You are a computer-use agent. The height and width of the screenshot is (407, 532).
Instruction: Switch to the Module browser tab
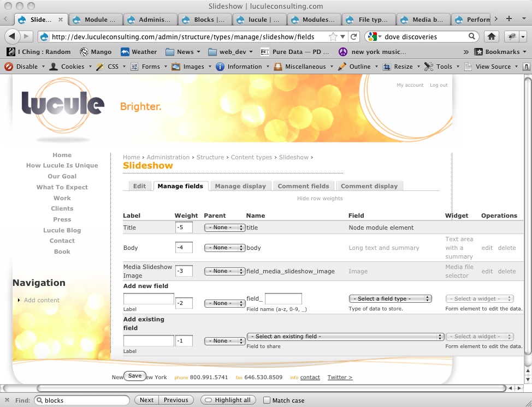pyautogui.click(x=96, y=19)
